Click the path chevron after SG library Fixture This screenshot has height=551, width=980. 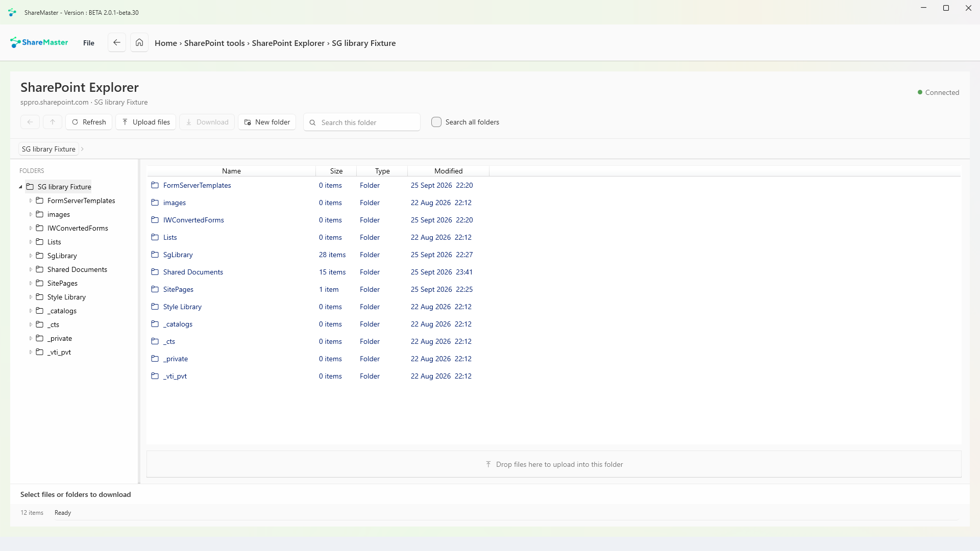tap(82, 149)
